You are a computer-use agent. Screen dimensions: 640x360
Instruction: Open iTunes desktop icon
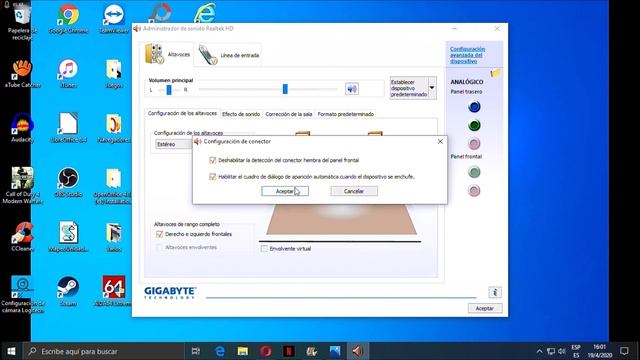click(x=68, y=73)
